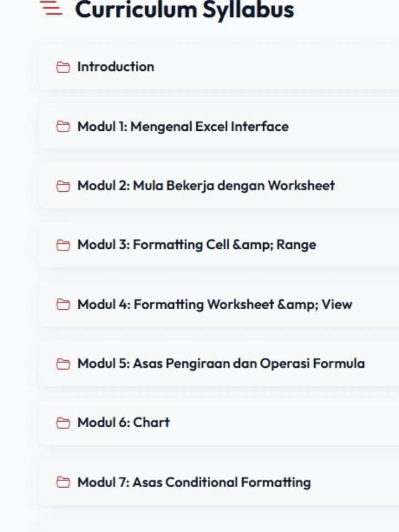
Task: Click the Modul 1 folder icon
Action: coord(63,126)
